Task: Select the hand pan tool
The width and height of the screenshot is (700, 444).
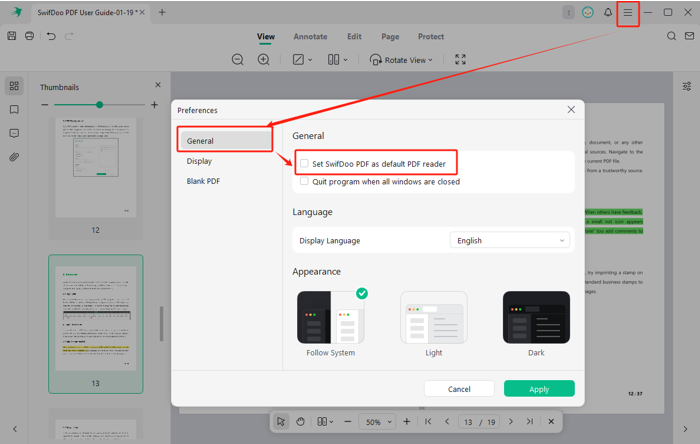Action: (x=300, y=422)
